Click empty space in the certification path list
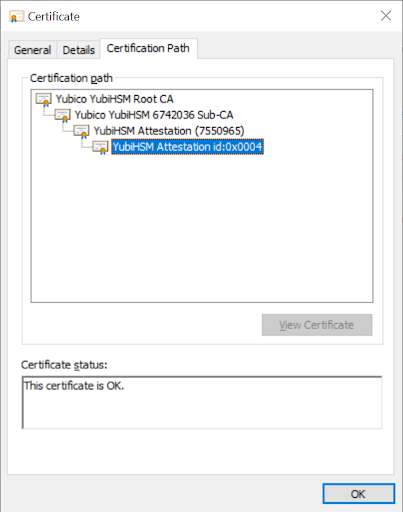The height and width of the screenshot is (512, 403). (x=202, y=230)
